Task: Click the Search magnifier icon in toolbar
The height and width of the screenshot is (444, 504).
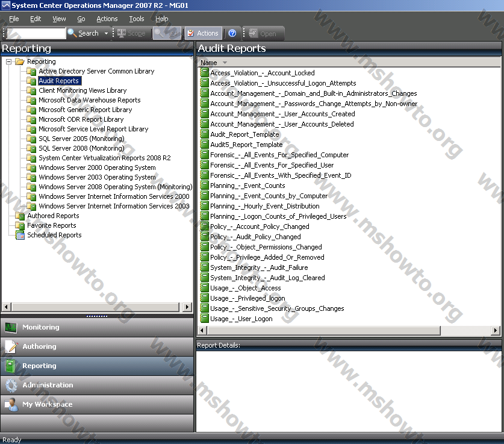Action: [x=72, y=33]
